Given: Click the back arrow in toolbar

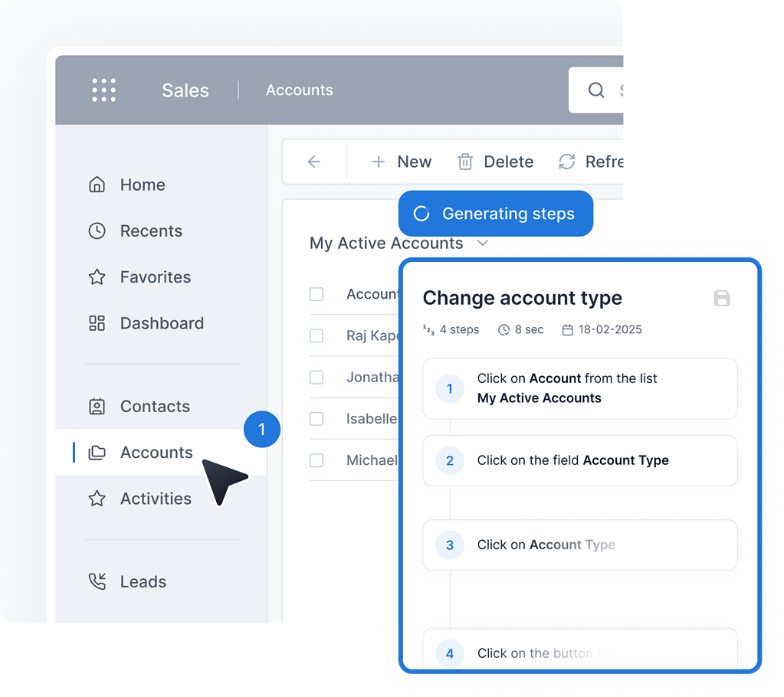Looking at the screenshot, I should (x=313, y=162).
